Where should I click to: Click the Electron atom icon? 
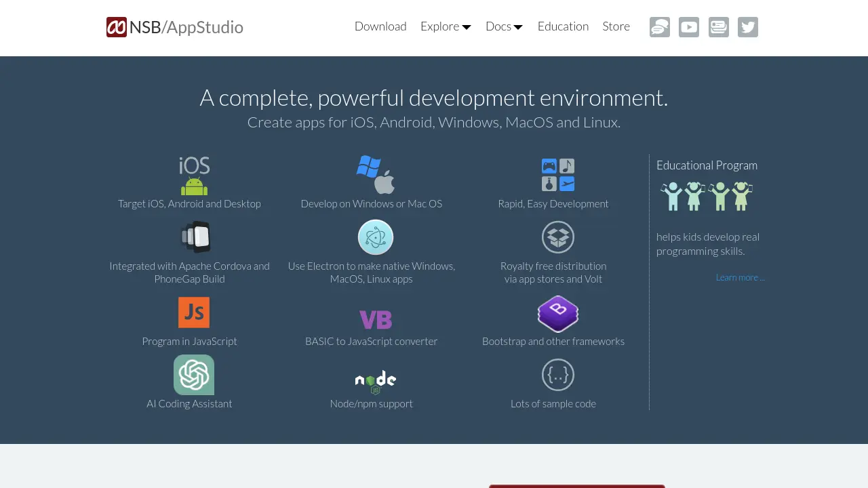(x=376, y=237)
